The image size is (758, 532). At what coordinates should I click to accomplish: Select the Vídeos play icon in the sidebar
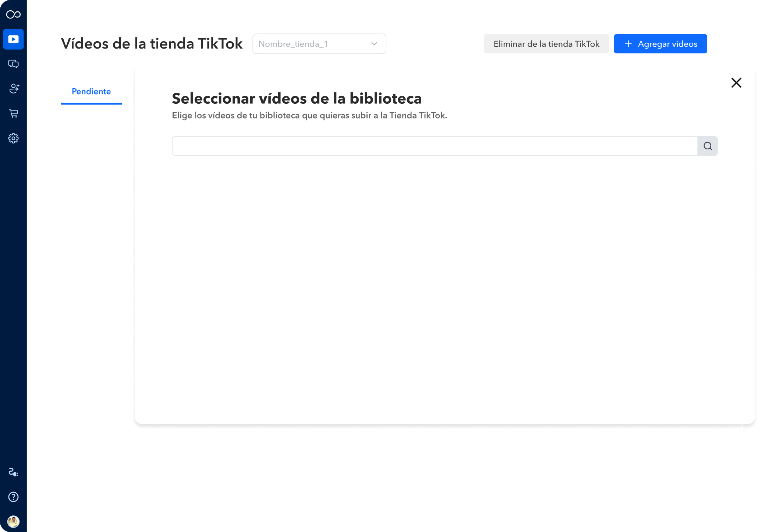(13, 39)
